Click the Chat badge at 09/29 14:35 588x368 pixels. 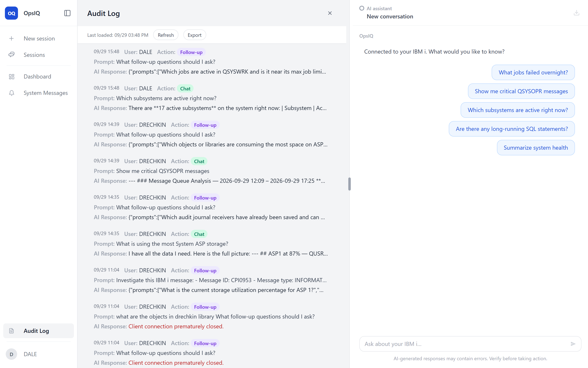tap(199, 234)
